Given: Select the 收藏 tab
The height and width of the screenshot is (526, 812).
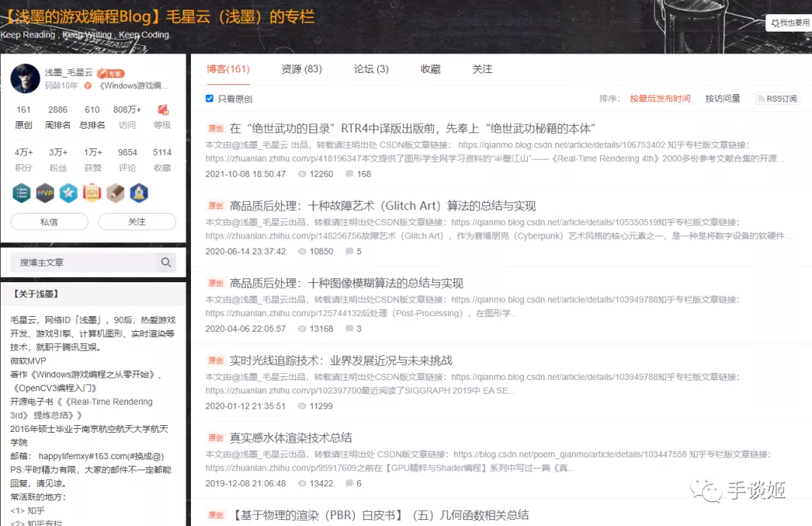Looking at the screenshot, I should point(431,69).
